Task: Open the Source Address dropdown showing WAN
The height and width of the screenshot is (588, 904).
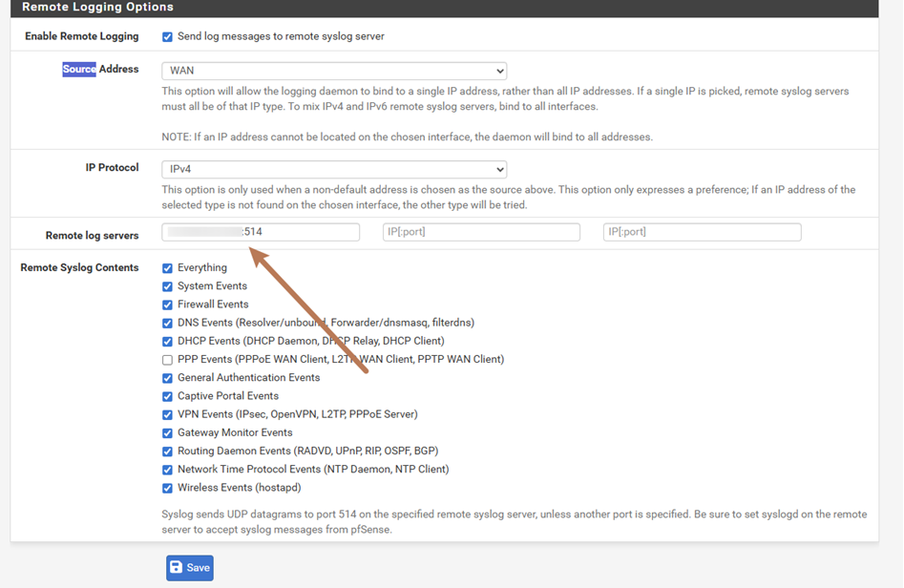Action: tap(333, 70)
